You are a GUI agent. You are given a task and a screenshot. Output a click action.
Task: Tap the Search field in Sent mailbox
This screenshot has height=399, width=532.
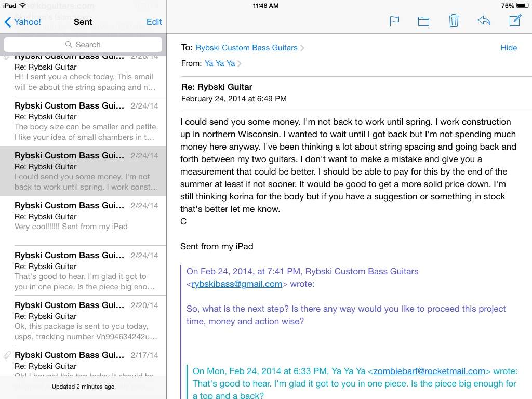83,45
